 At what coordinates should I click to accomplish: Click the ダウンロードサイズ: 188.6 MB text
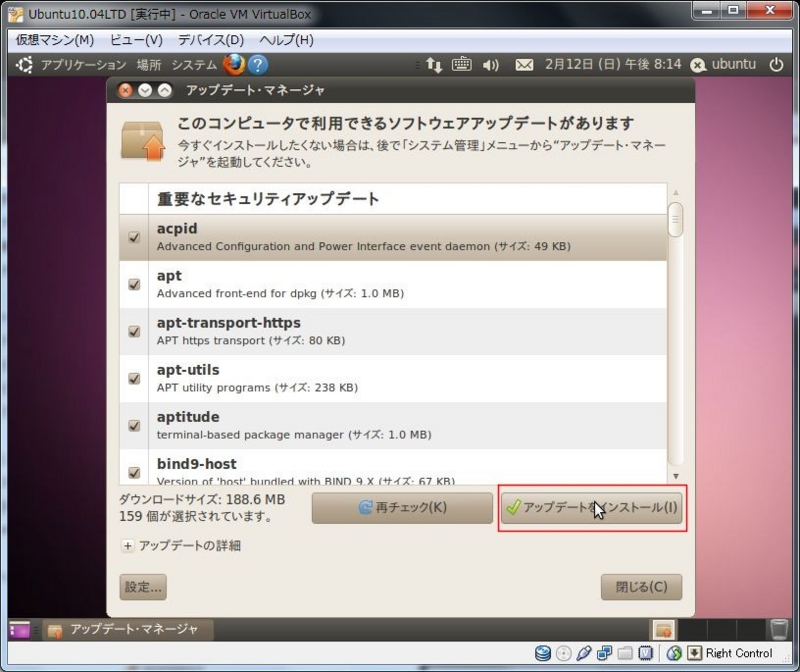click(202, 500)
